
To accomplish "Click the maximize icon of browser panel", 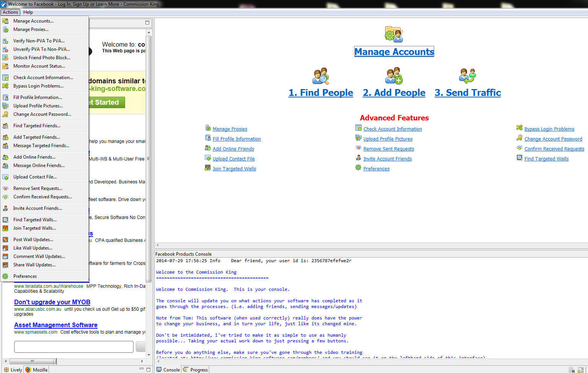I will pyautogui.click(x=147, y=23).
